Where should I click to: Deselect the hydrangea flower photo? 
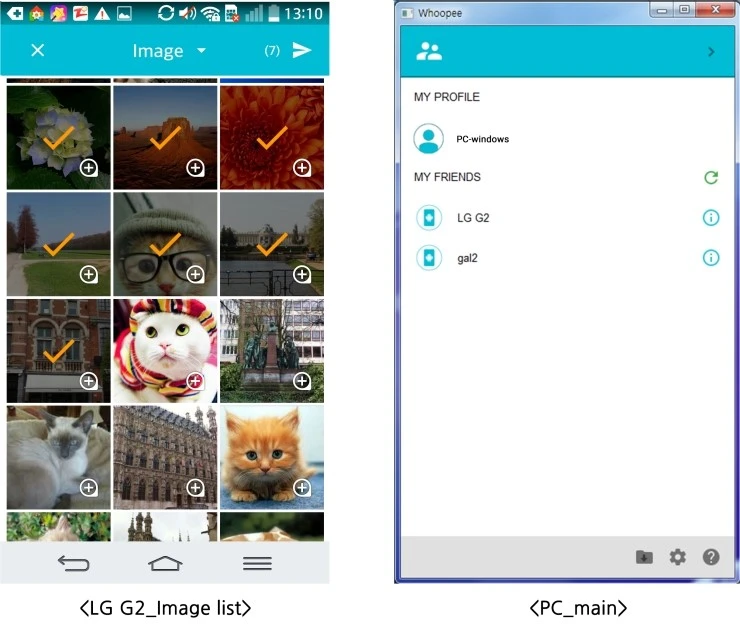tap(59, 137)
